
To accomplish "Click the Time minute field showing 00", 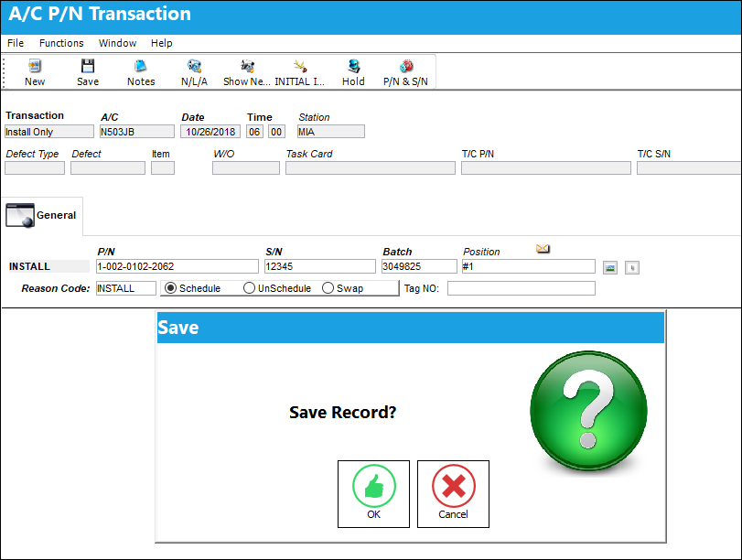I will [276, 132].
